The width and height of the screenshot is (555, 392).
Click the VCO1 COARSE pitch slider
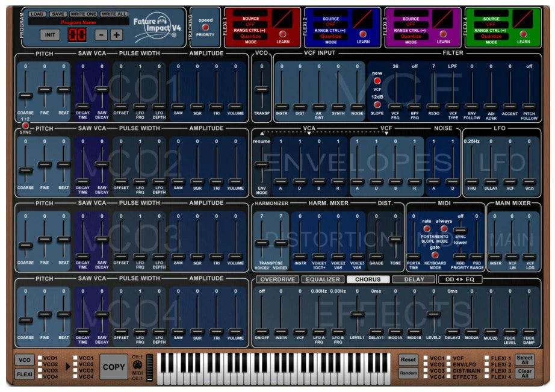click(25, 96)
